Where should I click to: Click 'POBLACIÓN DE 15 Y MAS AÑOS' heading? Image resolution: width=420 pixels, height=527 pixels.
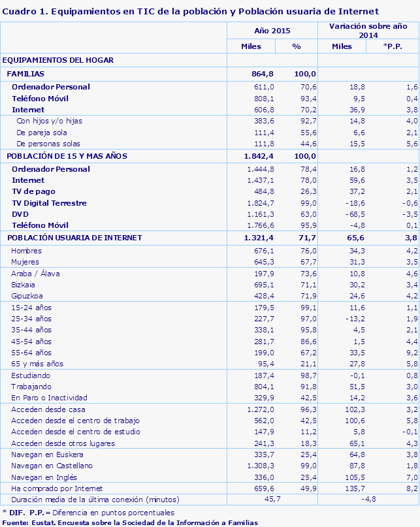click(x=67, y=156)
